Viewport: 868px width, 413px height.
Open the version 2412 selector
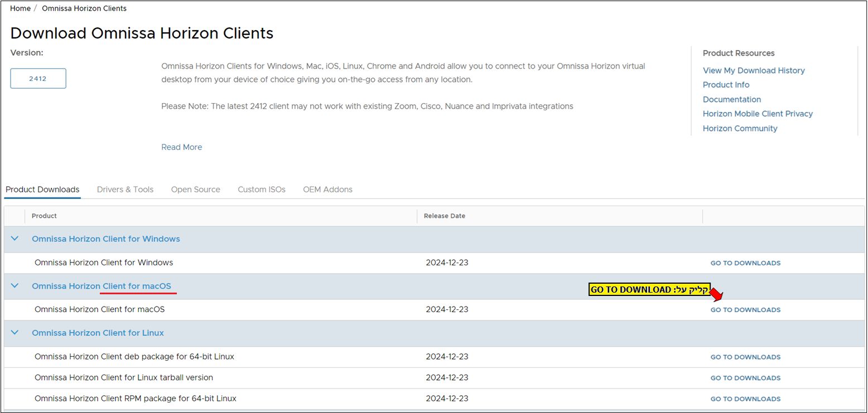pos(38,79)
